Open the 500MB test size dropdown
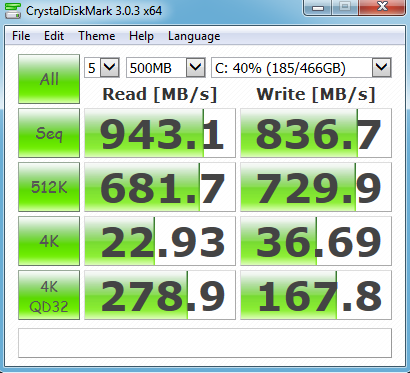This screenshot has width=410, height=373. tap(165, 68)
